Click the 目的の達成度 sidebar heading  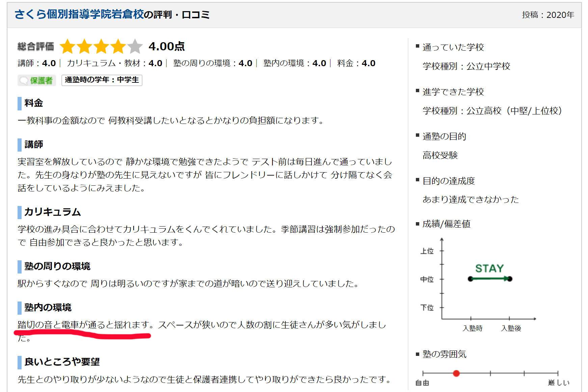point(449,181)
